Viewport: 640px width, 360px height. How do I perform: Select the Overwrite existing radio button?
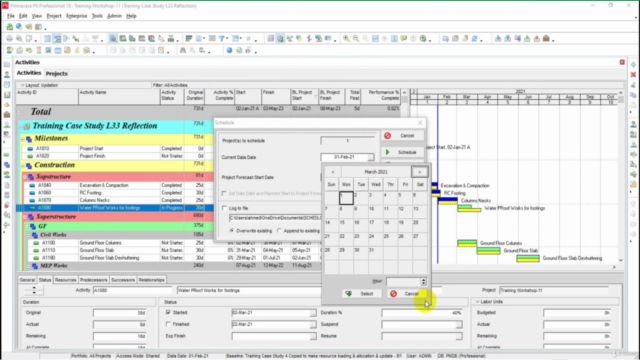click(x=232, y=231)
